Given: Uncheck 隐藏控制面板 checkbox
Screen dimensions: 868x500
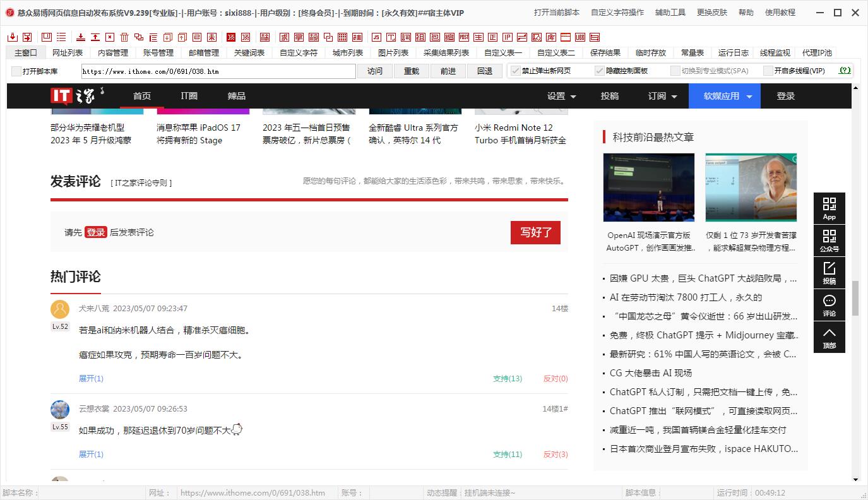Looking at the screenshot, I should click(x=600, y=71).
